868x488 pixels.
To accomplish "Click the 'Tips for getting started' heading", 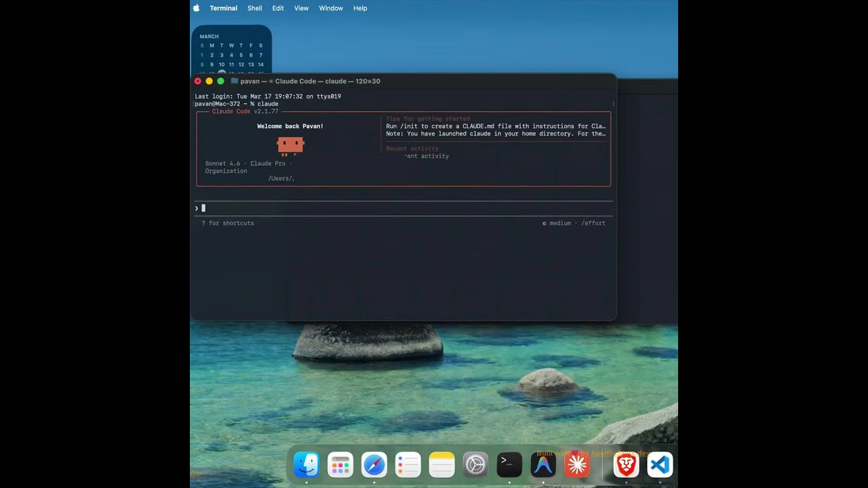I will (428, 119).
